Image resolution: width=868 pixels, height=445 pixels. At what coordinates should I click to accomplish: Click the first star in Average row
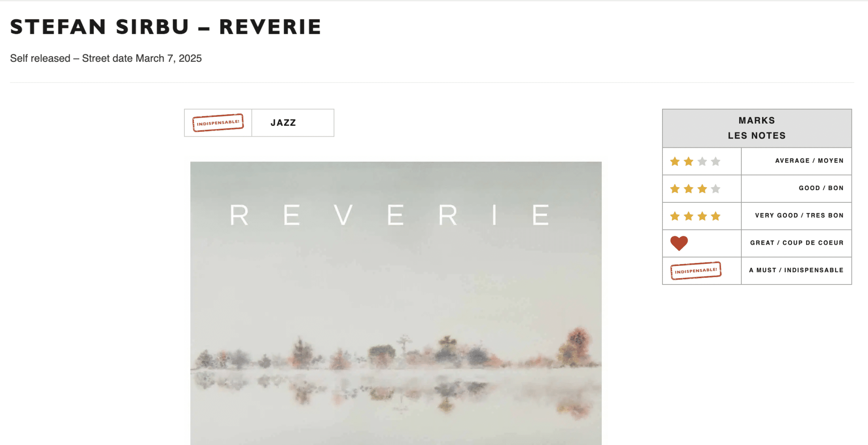pos(675,161)
